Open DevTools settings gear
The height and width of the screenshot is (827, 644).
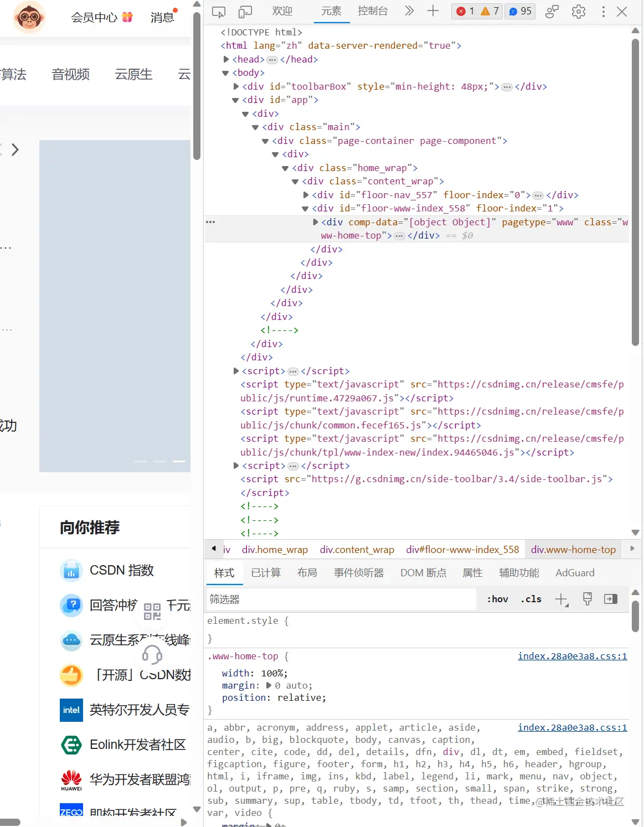579,12
